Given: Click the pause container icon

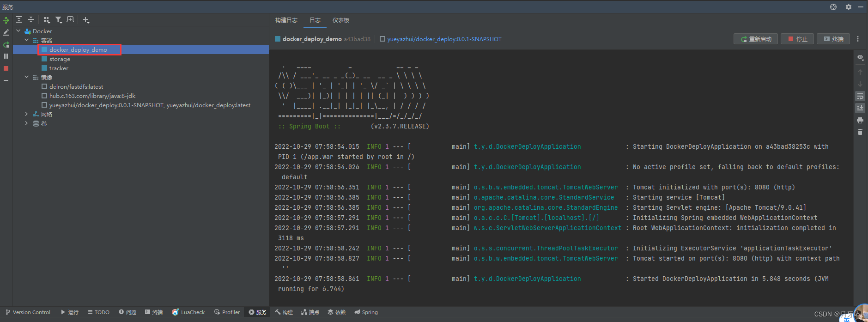Looking at the screenshot, I should [6, 56].
